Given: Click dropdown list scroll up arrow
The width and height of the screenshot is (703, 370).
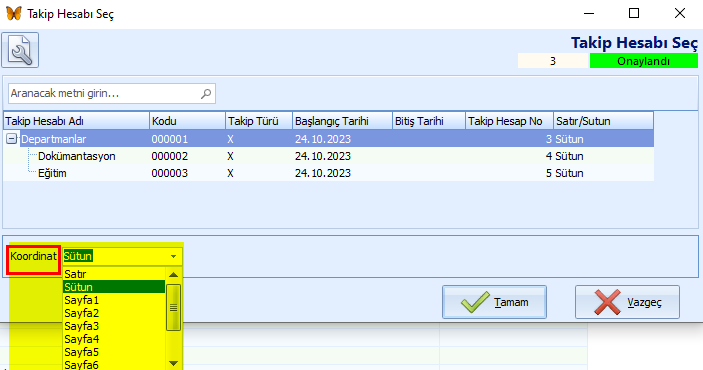Looking at the screenshot, I should pos(174,274).
